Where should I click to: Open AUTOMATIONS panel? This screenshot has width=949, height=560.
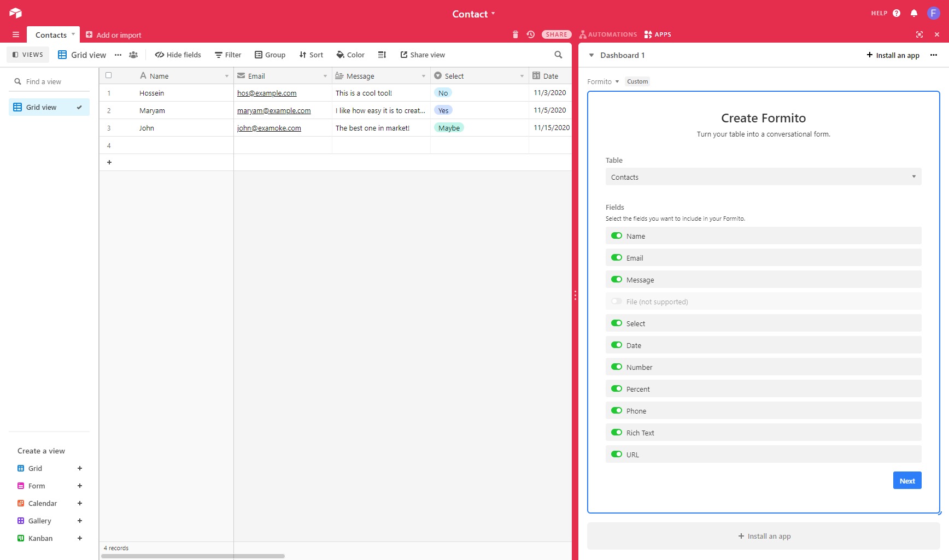click(608, 34)
